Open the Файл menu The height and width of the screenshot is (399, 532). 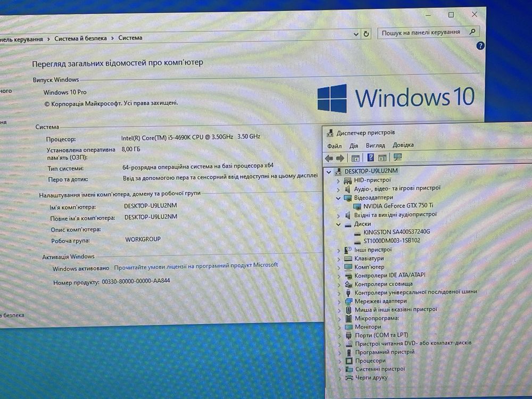point(334,146)
